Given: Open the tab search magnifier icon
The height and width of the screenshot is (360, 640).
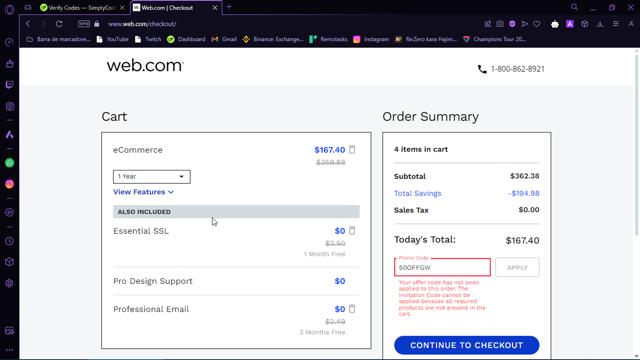Looking at the screenshot, I should click(574, 7).
